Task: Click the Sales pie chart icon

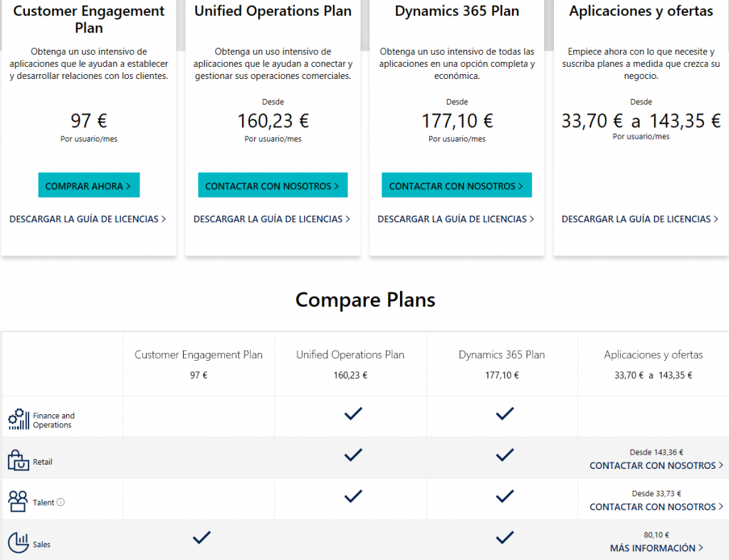Action: [19, 542]
